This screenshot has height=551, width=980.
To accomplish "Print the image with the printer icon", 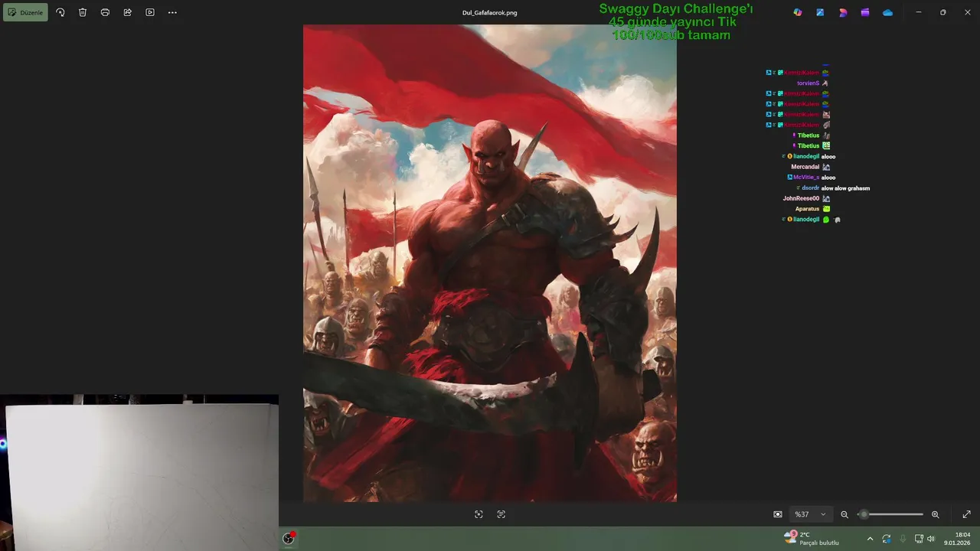I will point(105,12).
